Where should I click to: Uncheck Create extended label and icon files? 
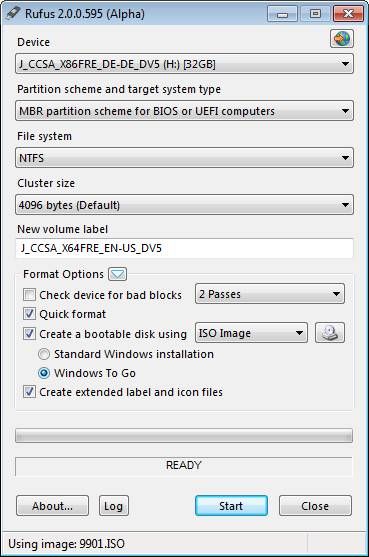29,392
